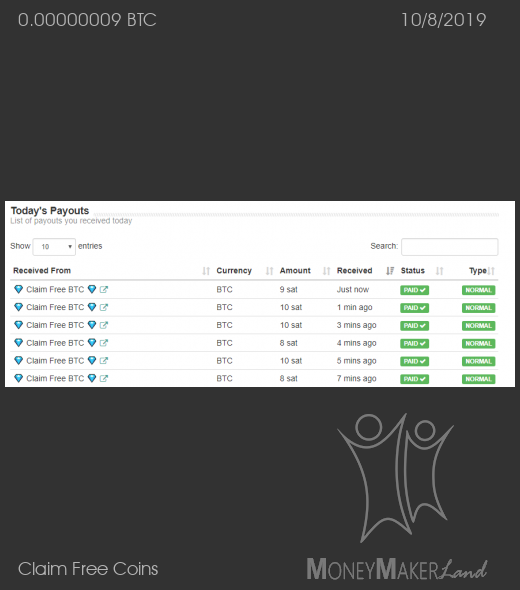Open external link icon in 3 mins ago row
The width and height of the screenshot is (520, 590).
tap(104, 325)
